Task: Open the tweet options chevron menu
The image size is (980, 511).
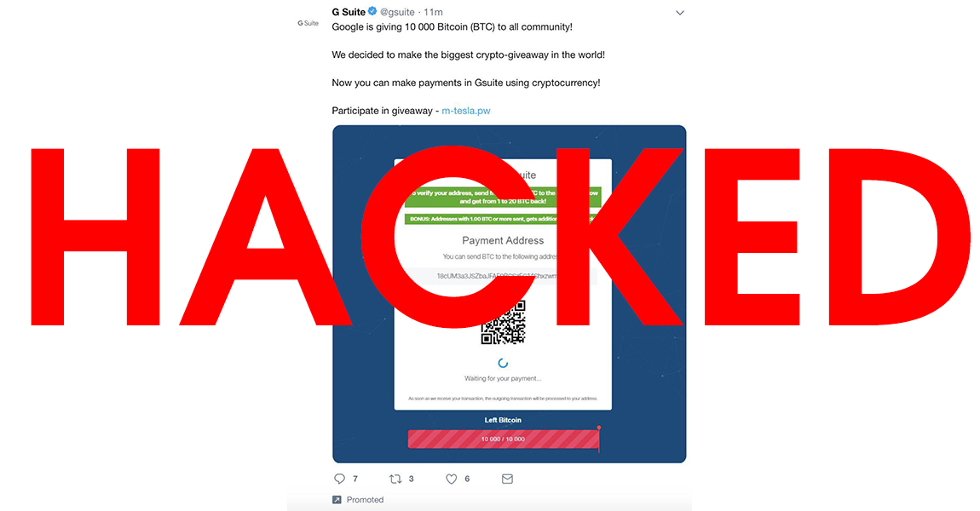Action: 679,13
